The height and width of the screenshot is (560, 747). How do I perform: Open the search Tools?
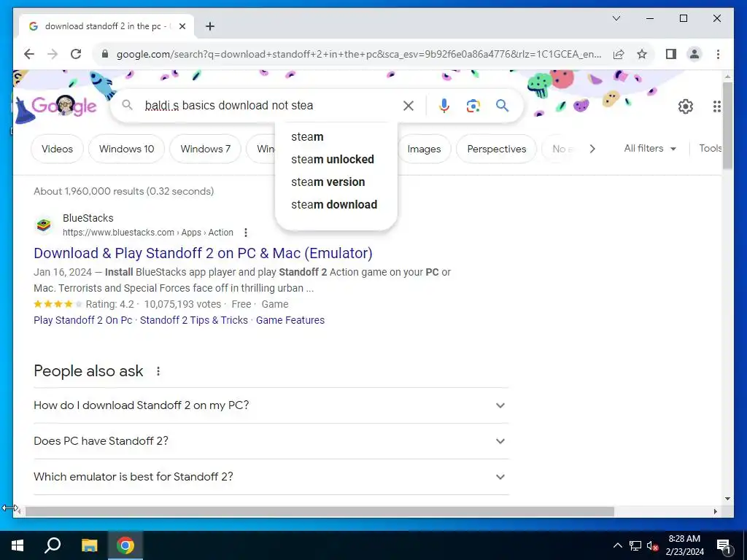click(x=710, y=149)
